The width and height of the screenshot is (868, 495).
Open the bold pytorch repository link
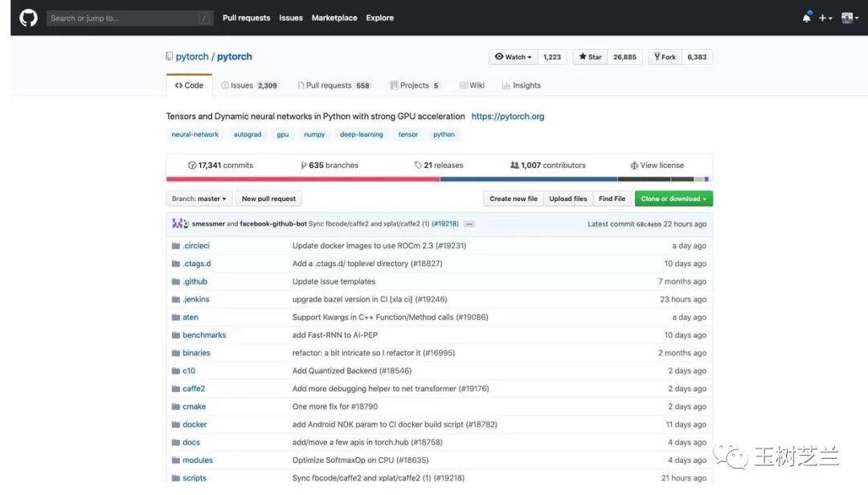coord(234,56)
